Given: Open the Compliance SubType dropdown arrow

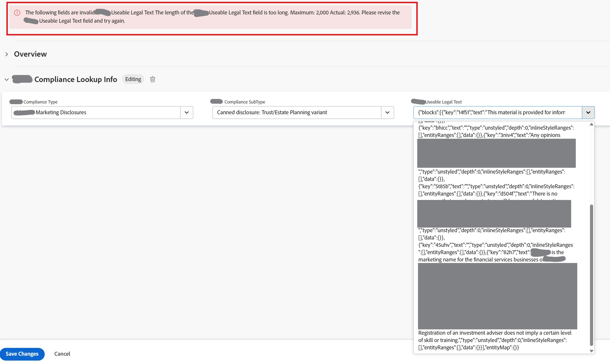Looking at the screenshot, I should 387,113.
